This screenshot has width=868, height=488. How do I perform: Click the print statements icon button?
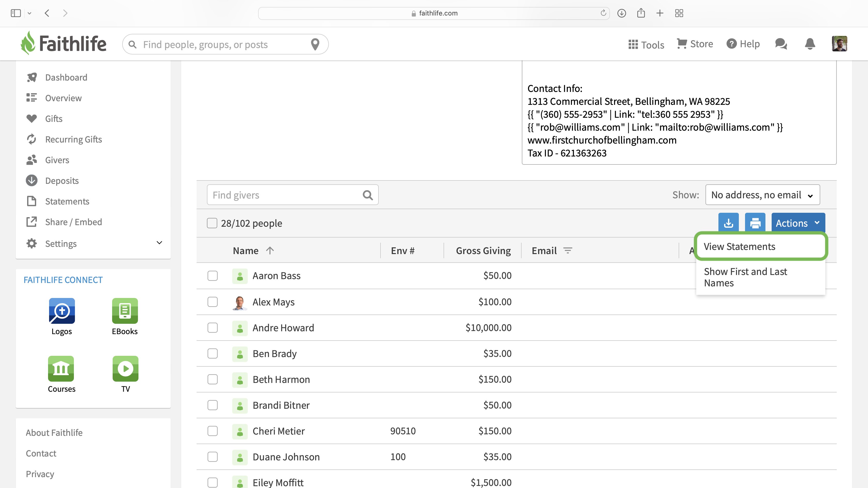coord(755,223)
